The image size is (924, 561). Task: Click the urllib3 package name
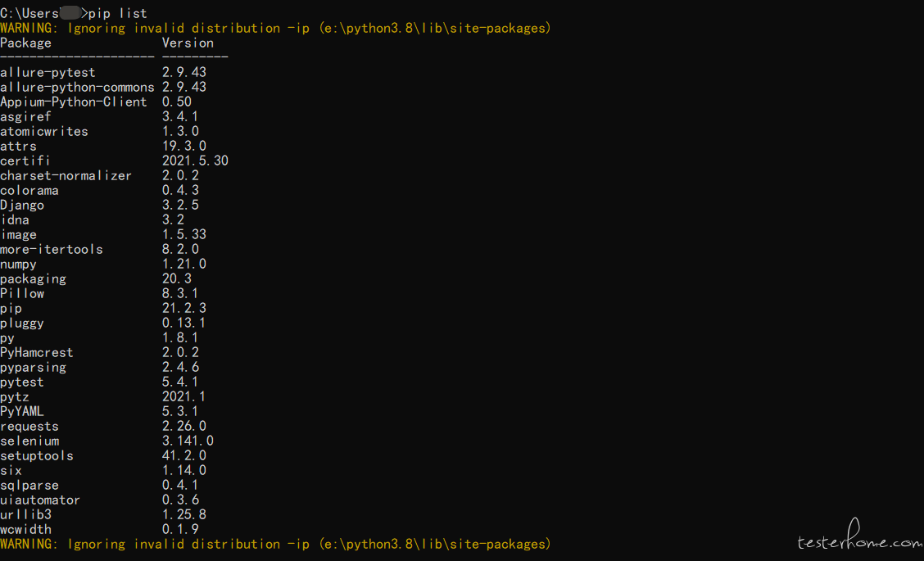[26, 514]
